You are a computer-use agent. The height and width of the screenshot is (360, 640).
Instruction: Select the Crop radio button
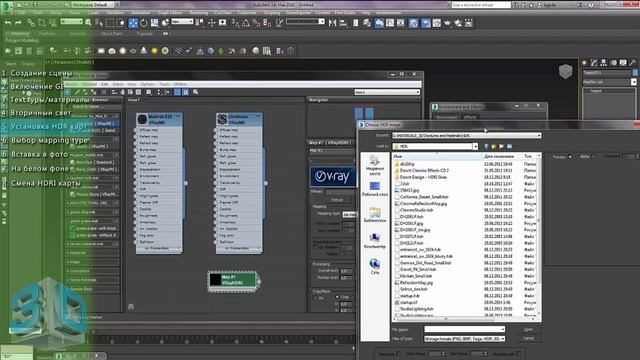[337, 297]
